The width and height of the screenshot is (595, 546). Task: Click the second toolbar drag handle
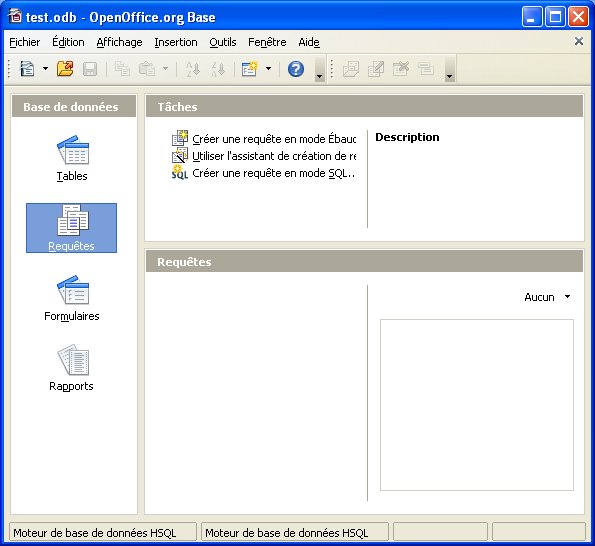[x=332, y=69]
